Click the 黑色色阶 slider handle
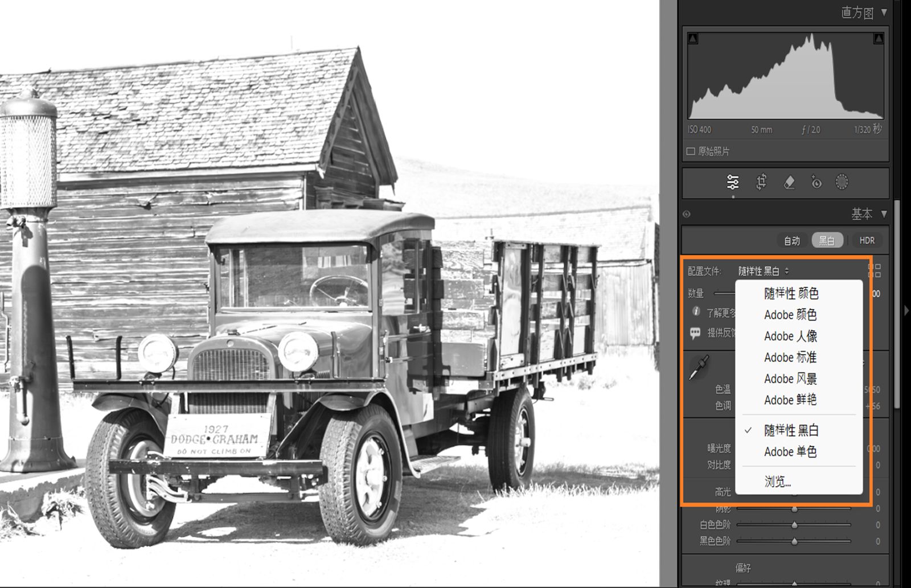The width and height of the screenshot is (911, 588). tap(794, 541)
